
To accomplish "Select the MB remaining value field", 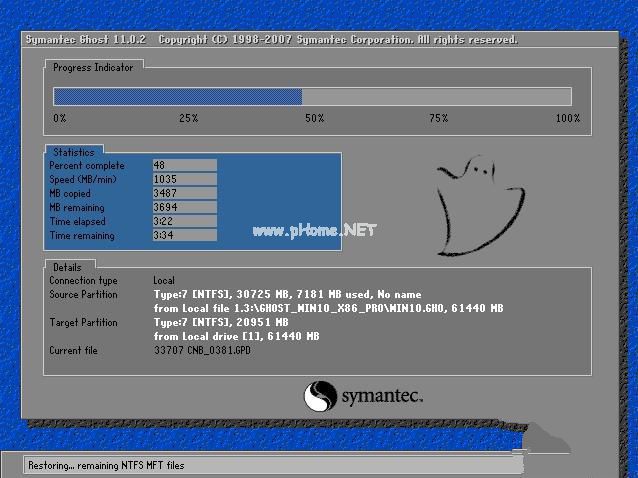I will click(x=185, y=207).
